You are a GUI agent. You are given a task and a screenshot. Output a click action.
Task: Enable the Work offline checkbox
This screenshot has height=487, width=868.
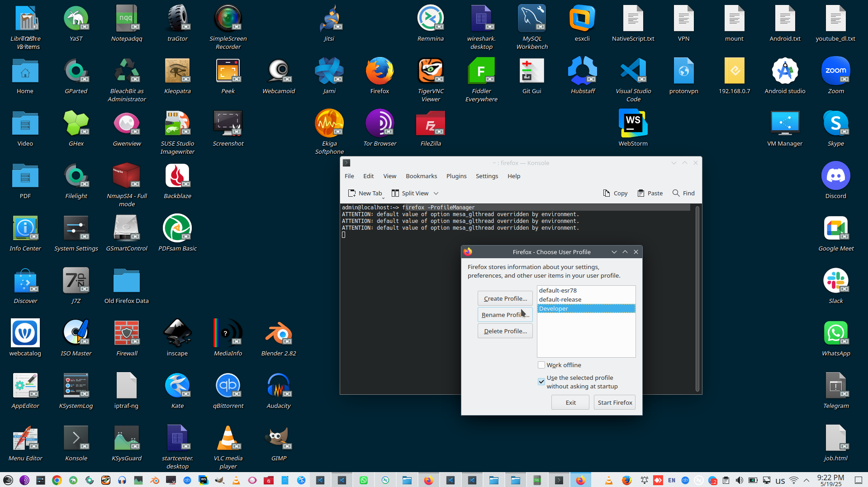tap(541, 365)
